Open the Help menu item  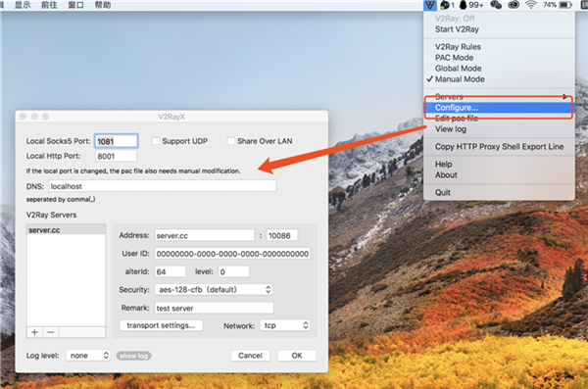[x=499, y=165]
